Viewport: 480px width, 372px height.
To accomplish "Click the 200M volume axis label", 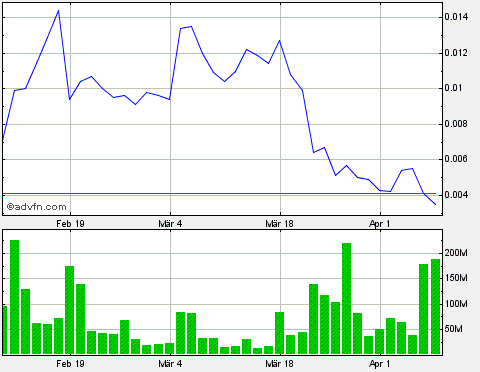I will (x=456, y=253).
